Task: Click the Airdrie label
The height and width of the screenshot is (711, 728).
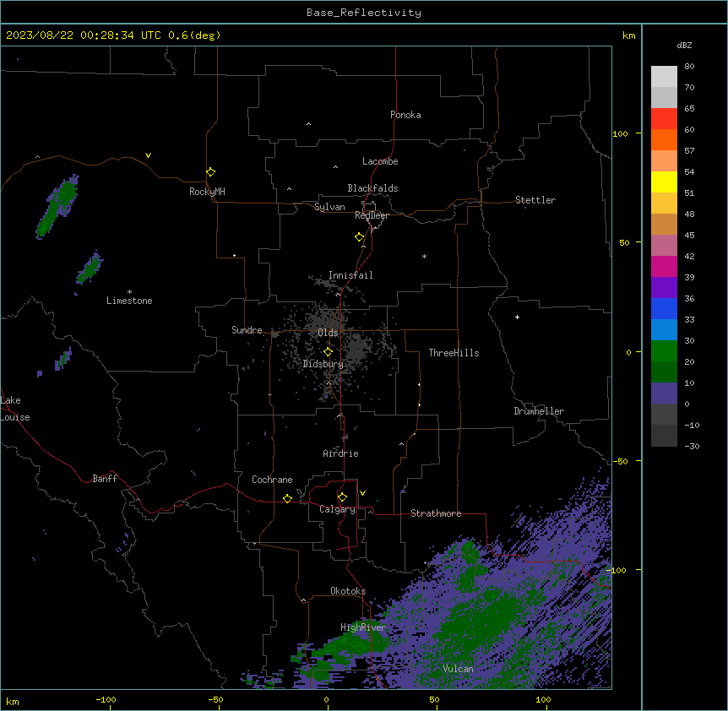Action: point(340,453)
